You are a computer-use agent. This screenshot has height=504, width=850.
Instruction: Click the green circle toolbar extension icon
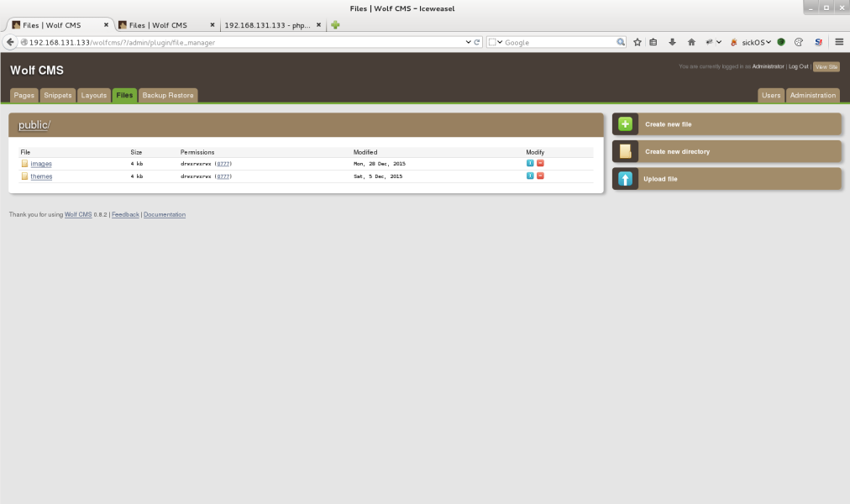pyautogui.click(x=781, y=42)
